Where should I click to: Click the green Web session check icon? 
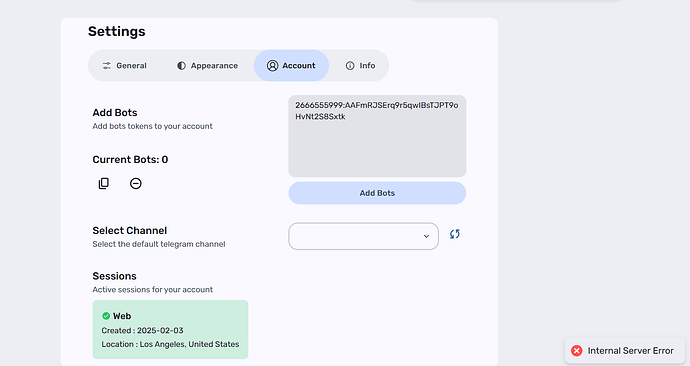point(106,316)
